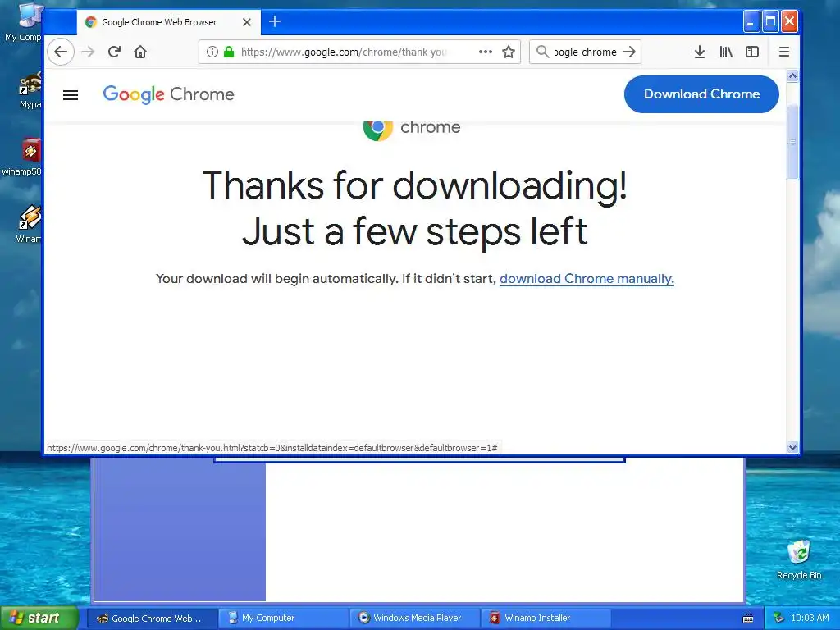Open the downloads arrow in toolbar

pos(700,52)
